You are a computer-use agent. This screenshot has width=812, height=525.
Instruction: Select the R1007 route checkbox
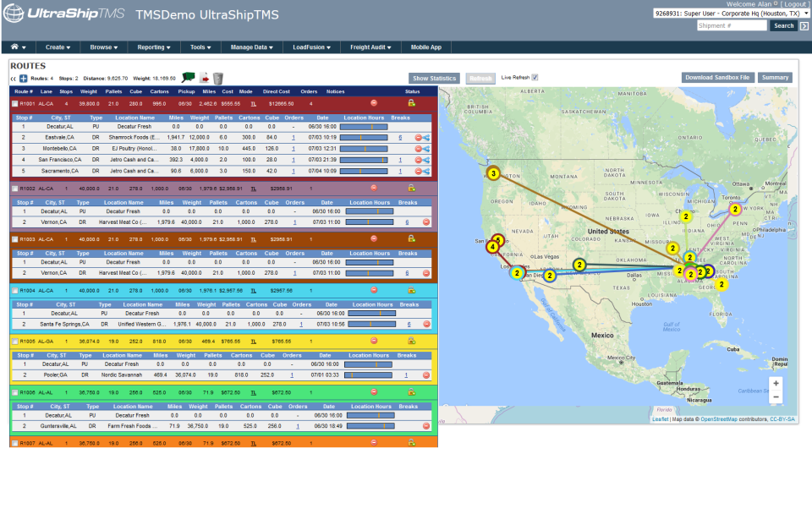(x=15, y=444)
